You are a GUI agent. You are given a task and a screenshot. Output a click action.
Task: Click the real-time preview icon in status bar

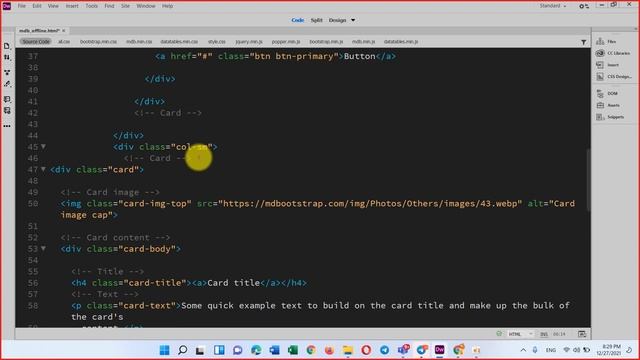point(582,334)
